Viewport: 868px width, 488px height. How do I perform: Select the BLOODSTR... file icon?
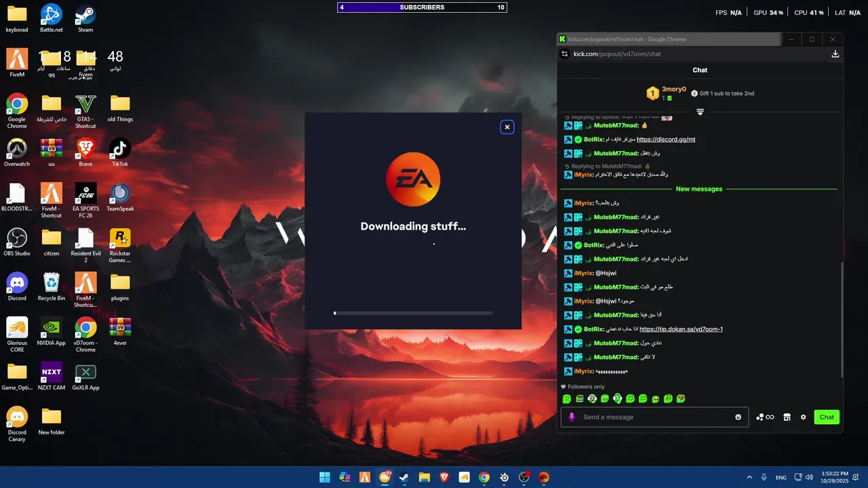pos(17,197)
